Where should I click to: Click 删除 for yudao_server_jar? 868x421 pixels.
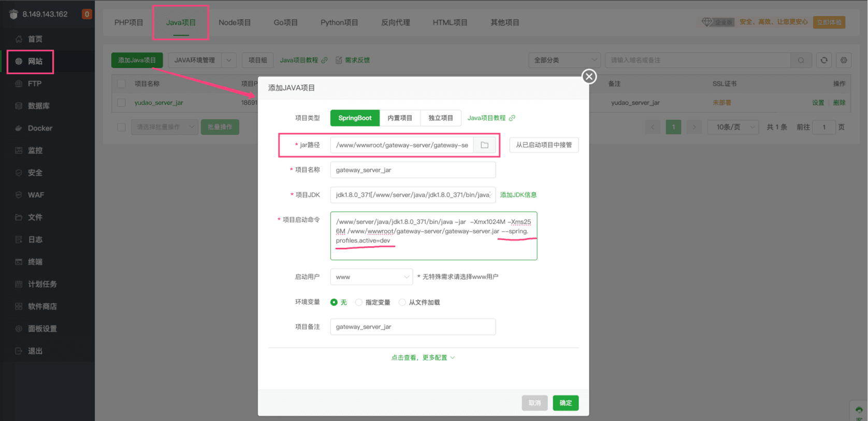tap(840, 103)
